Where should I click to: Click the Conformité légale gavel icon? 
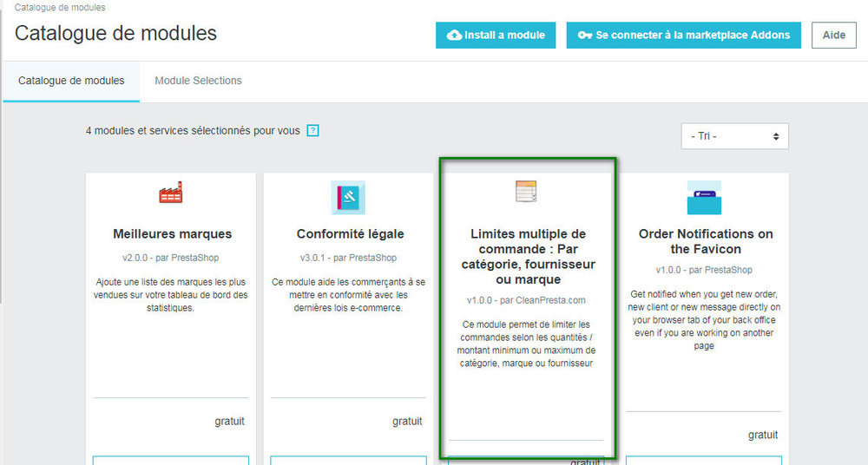[x=348, y=198]
